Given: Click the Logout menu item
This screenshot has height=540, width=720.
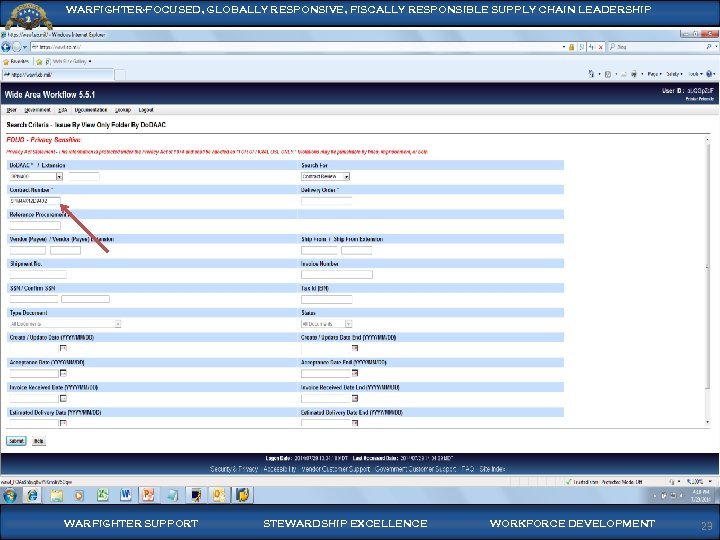Looking at the screenshot, I should [146, 109].
